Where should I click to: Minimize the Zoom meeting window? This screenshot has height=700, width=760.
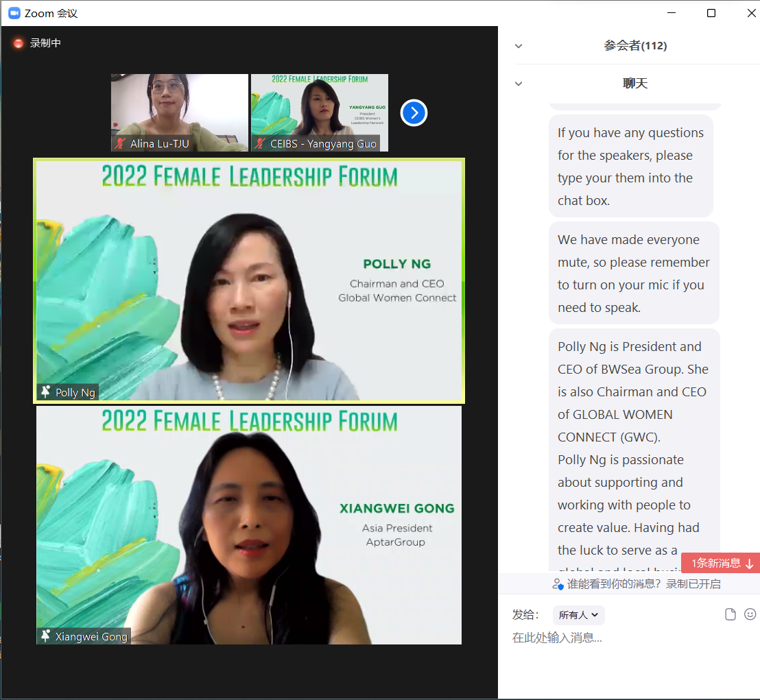672,13
